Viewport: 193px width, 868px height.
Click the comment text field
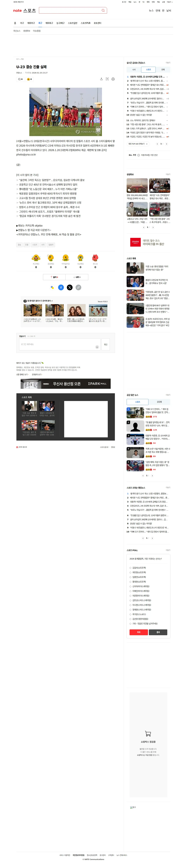point(60,344)
